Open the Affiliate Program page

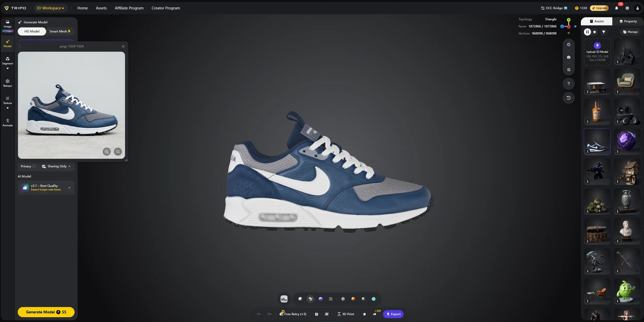tap(129, 8)
